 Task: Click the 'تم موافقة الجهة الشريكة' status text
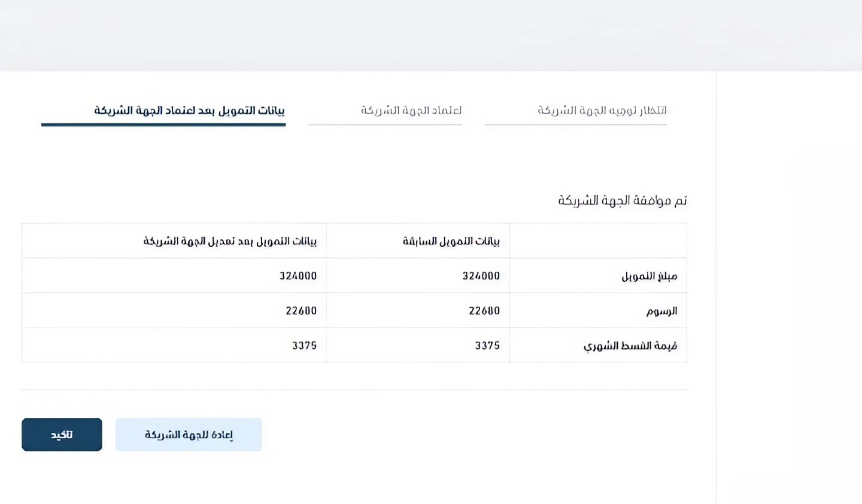622,201
